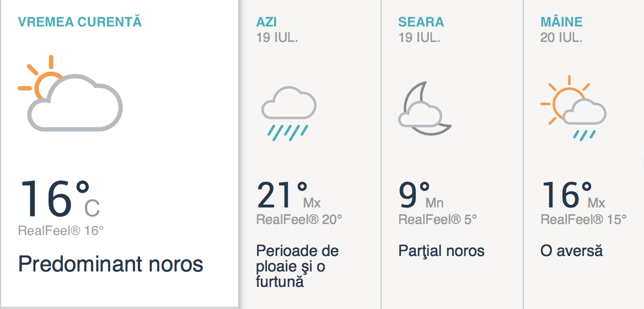This screenshot has height=309, width=644.
Task: Click the Predominant noros description
Action: (x=111, y=264)
